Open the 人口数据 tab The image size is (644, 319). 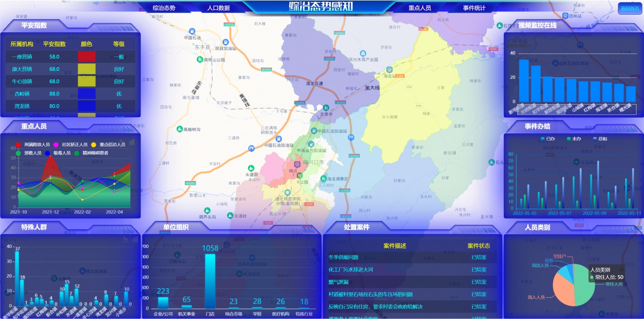click(x=218, y=8)
